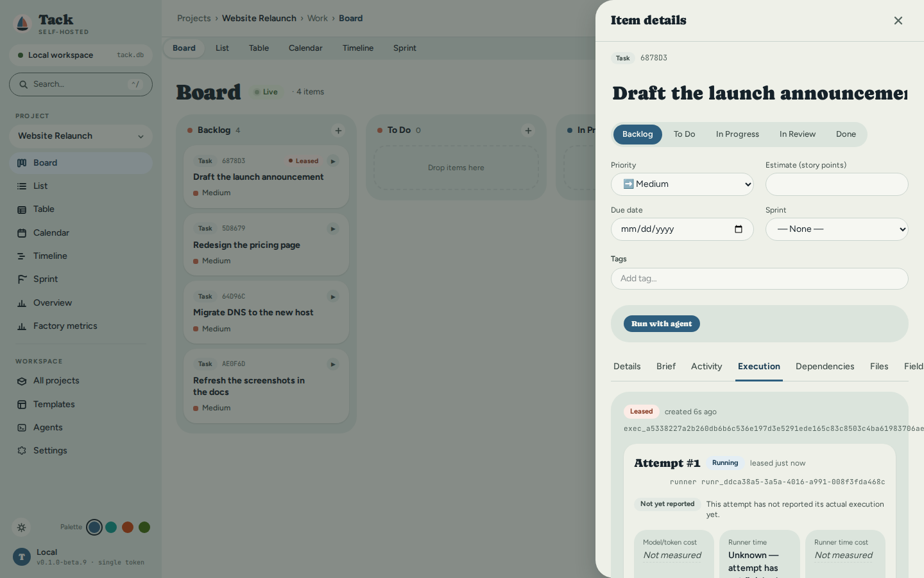This screenshot has width=924, height=578.
Task: Open workspace Settings
Action: click(81, 451)
